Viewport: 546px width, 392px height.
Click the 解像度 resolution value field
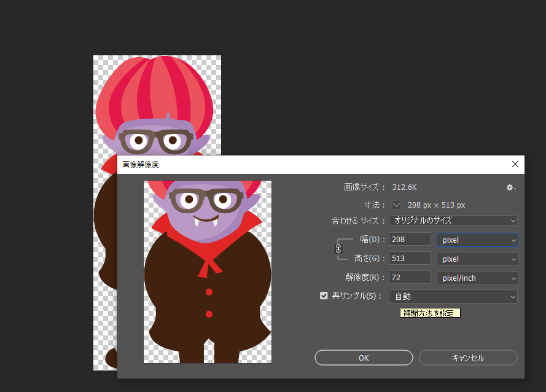click(410, 278)
